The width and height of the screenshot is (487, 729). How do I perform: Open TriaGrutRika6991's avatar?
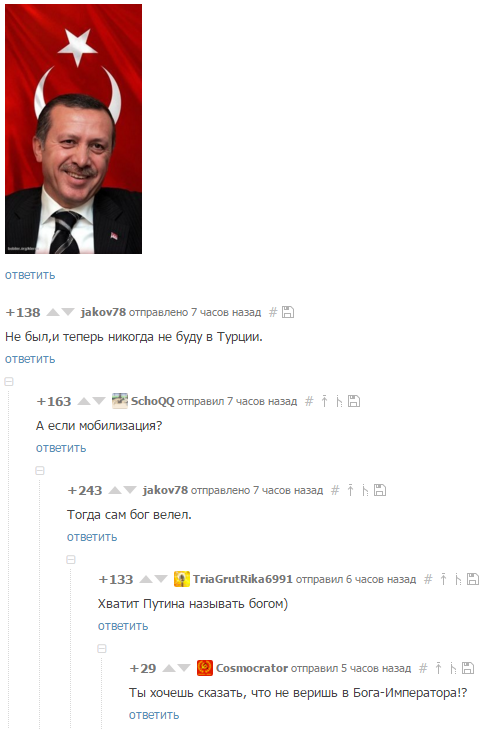[181, 579]
